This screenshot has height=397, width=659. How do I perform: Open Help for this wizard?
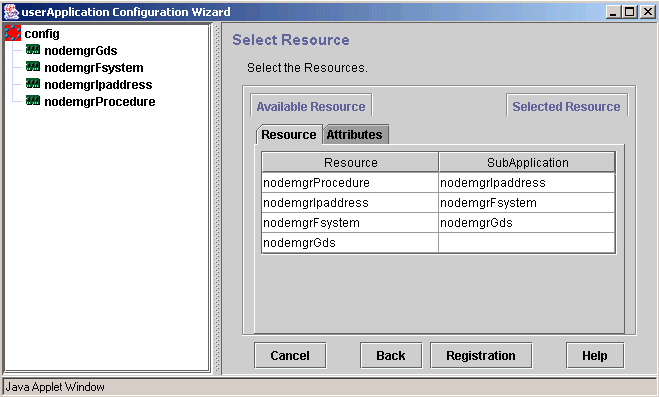(595, 355)
